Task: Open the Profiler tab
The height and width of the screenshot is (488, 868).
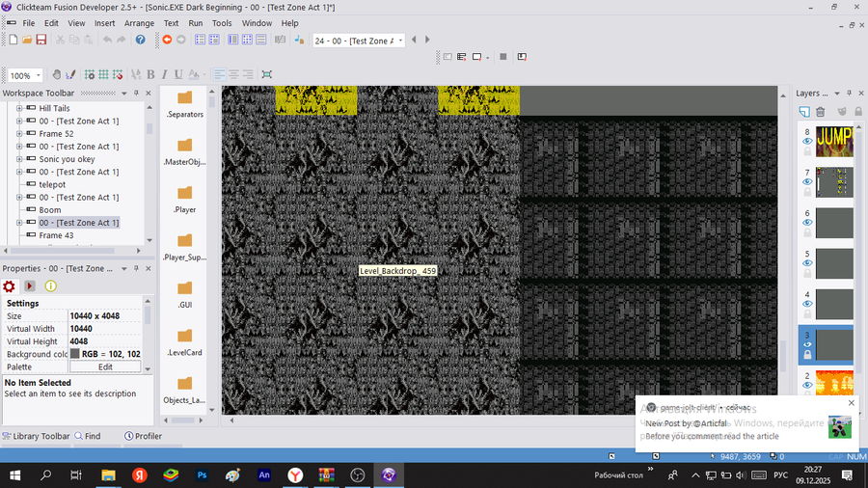Action: (143, 436)
